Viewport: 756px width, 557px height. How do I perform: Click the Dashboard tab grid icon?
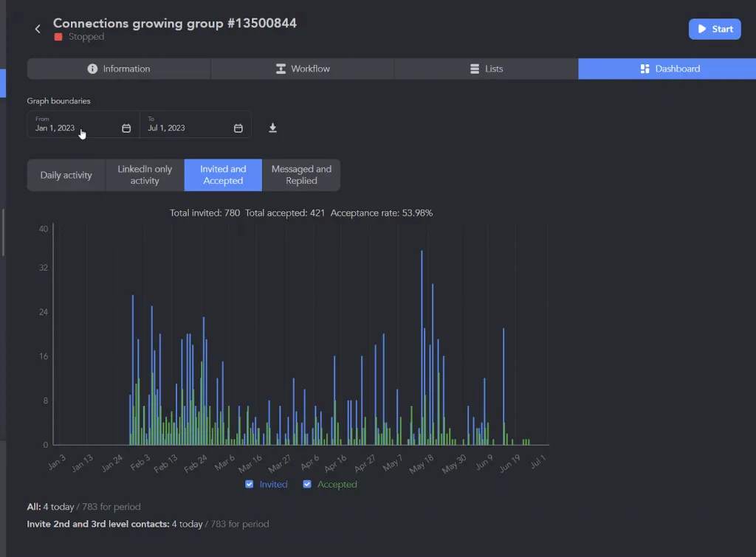645,69
